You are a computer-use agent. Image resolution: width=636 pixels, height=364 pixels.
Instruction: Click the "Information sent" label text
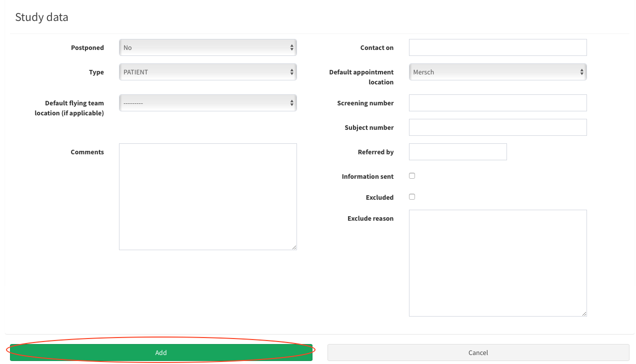[x=367, y=176]
